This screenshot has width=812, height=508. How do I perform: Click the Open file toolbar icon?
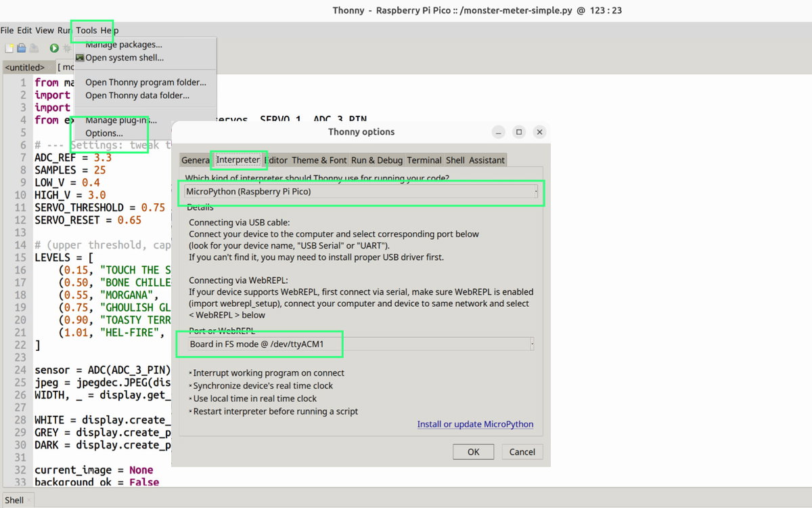(21, 48)
